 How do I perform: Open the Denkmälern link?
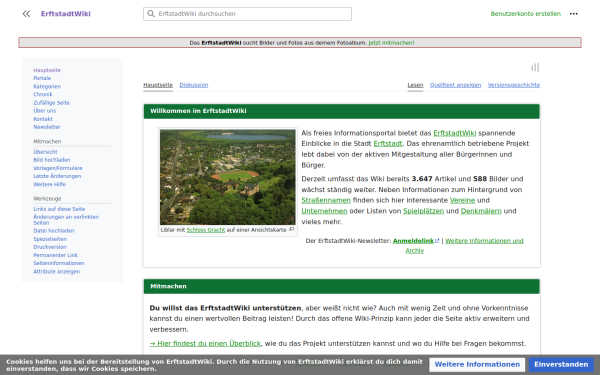[x=481, y=211]
